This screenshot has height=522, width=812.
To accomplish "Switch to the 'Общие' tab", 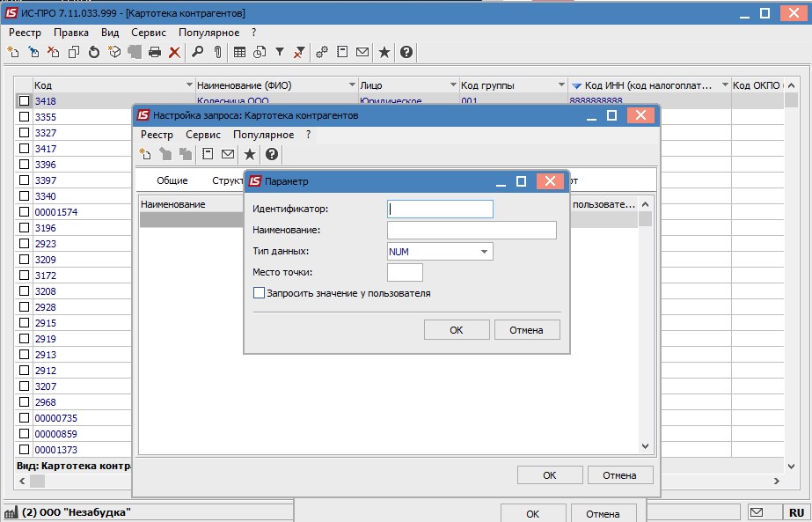I will 172,180.
